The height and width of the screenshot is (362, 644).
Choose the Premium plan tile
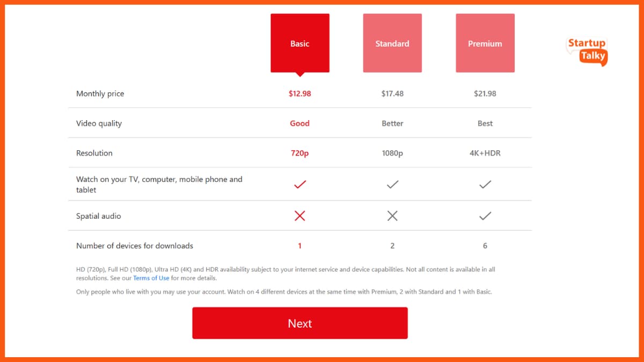pyautogui.click(x=485, y=43)
